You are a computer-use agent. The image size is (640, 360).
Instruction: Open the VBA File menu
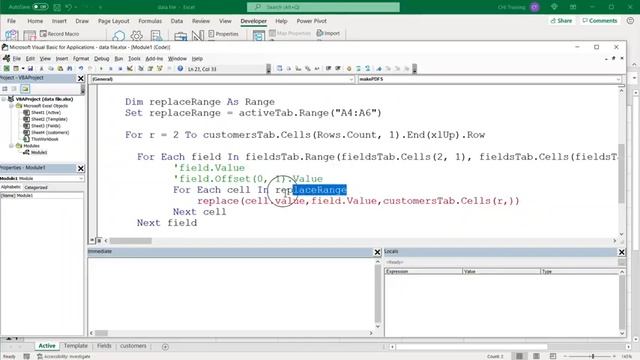click(17, 59)
